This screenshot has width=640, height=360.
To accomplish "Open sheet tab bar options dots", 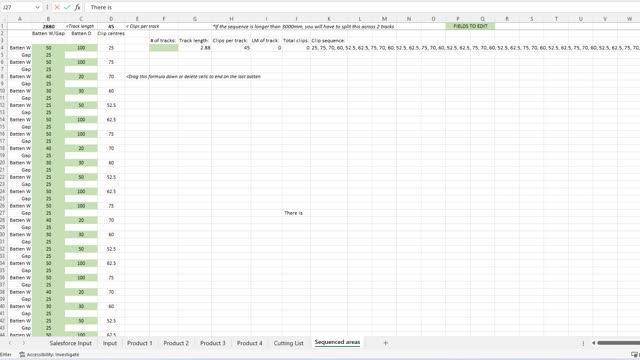I will 583,343.
